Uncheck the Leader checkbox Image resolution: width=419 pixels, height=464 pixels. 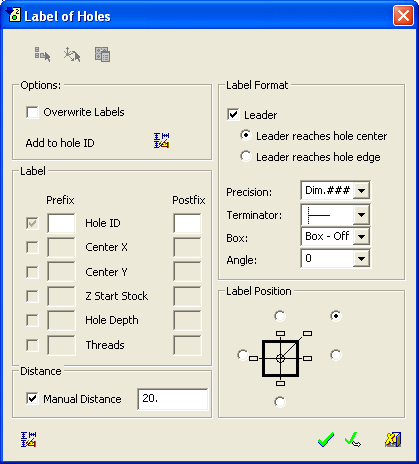[x=233, y=115]
